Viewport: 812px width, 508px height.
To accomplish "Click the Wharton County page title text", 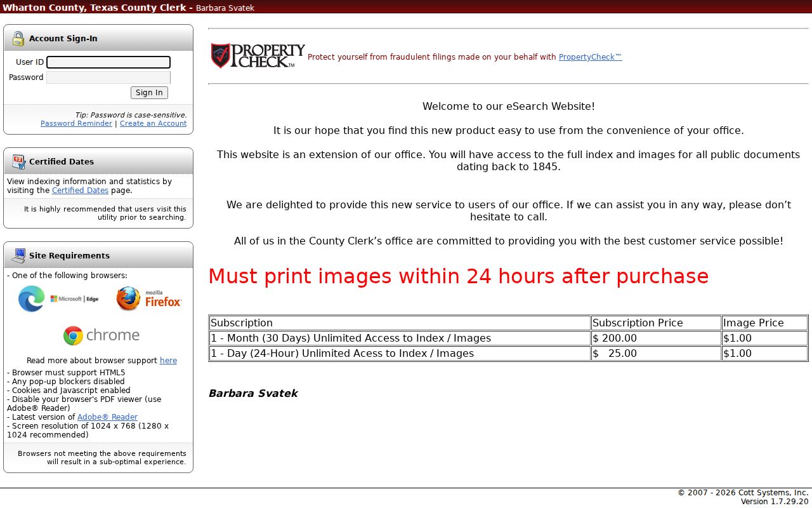I will pos(95,8).
